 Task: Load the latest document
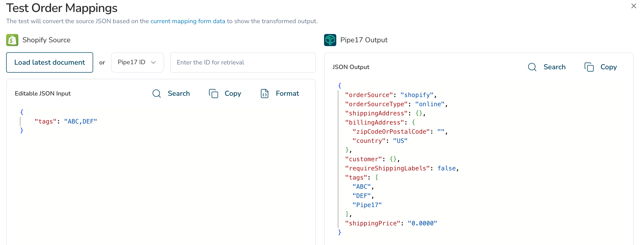(x=49, y=62)
